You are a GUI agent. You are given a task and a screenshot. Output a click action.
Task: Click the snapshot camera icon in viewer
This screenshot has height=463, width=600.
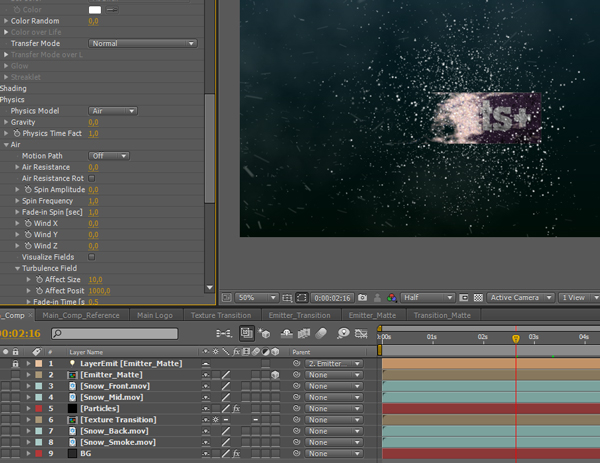click(x=362, y=298)
